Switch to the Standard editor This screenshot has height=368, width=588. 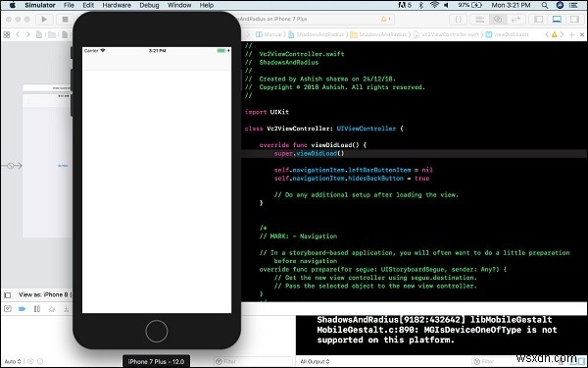[479, 20]
